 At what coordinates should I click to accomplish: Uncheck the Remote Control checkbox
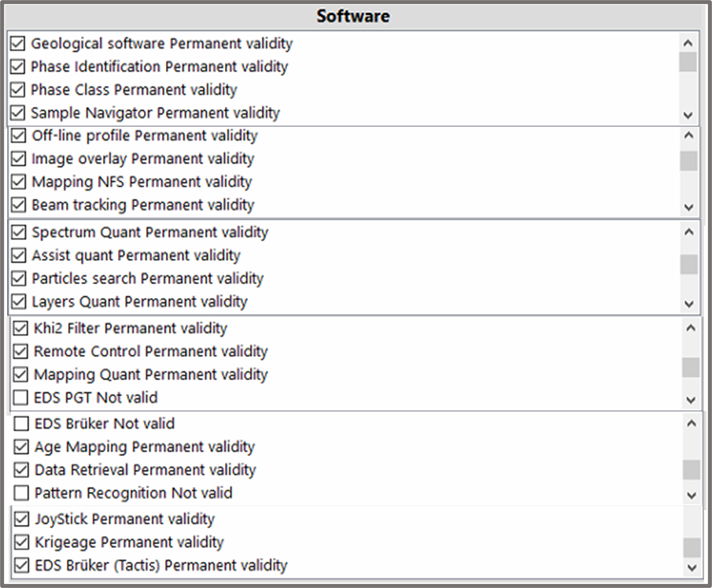pyautogui.click(x=21, y=351)
